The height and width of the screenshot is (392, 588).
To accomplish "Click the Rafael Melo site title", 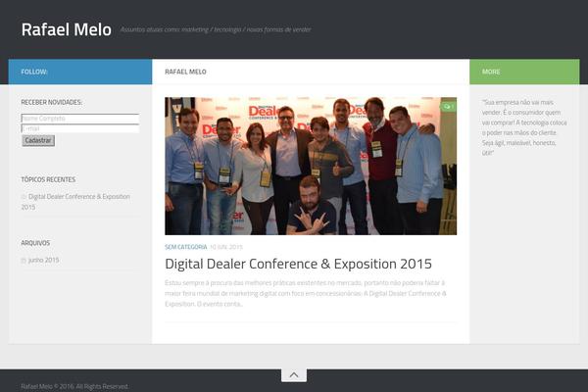I will point(66,29).
